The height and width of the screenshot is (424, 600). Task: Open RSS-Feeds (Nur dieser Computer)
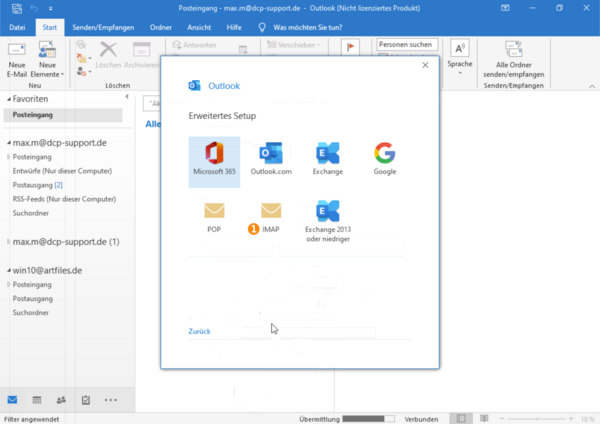coord(64,199)
